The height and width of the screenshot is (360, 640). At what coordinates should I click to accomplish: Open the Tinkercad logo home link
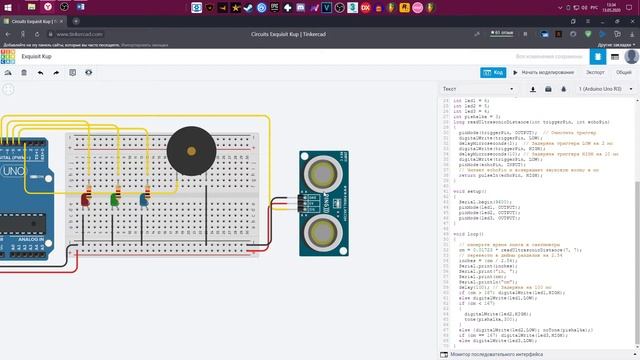coord(7,57)
